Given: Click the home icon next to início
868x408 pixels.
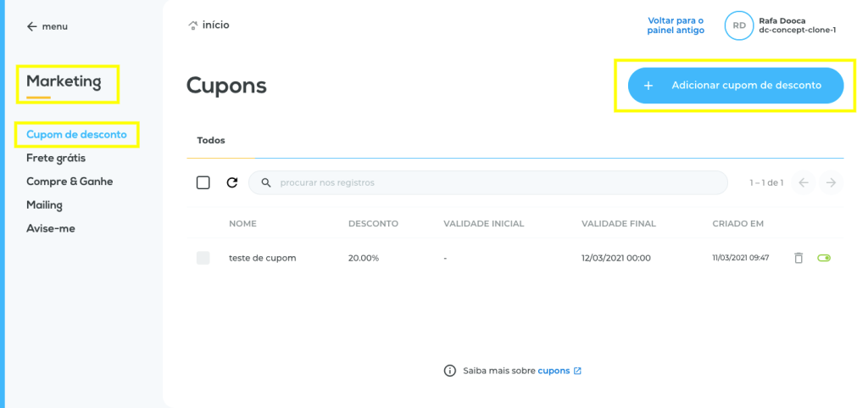Looking at the screenshot, I should coord(193,25).
